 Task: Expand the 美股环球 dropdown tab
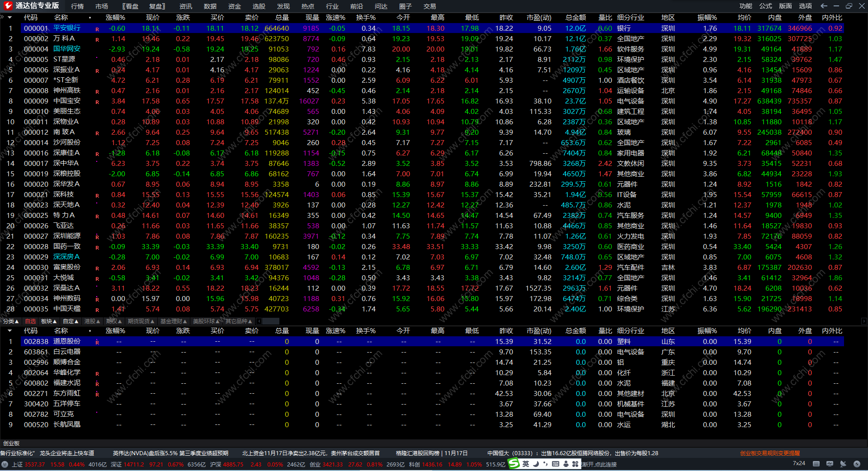(206, 321)
